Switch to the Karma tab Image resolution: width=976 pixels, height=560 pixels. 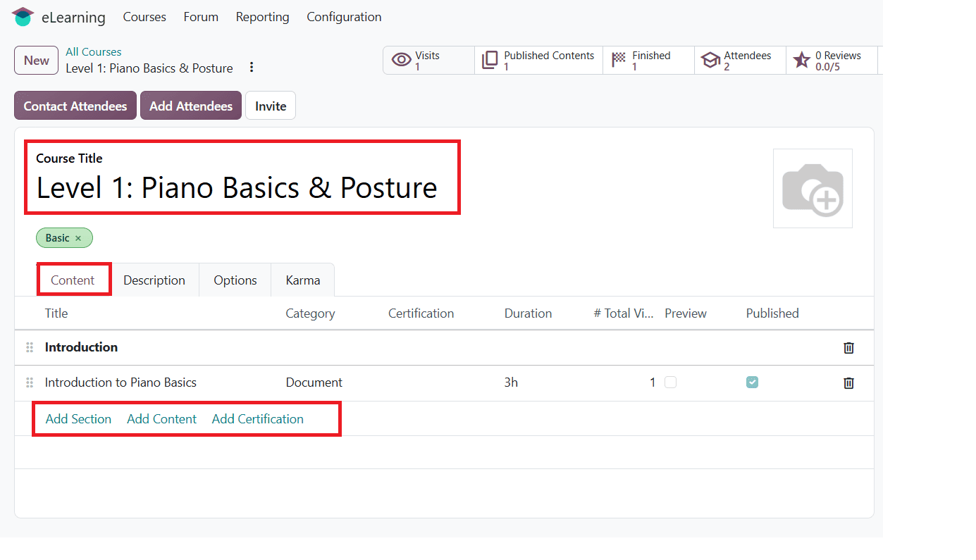point(303,280)
